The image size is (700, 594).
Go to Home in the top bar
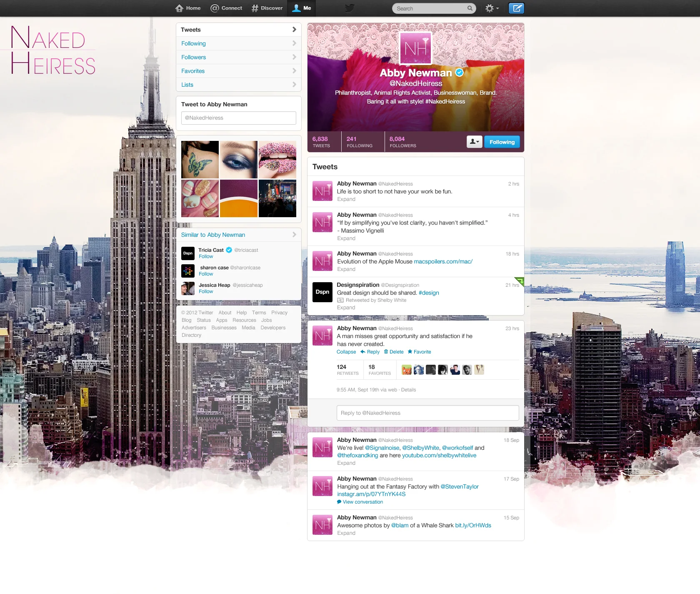click(x=188, y=8)
